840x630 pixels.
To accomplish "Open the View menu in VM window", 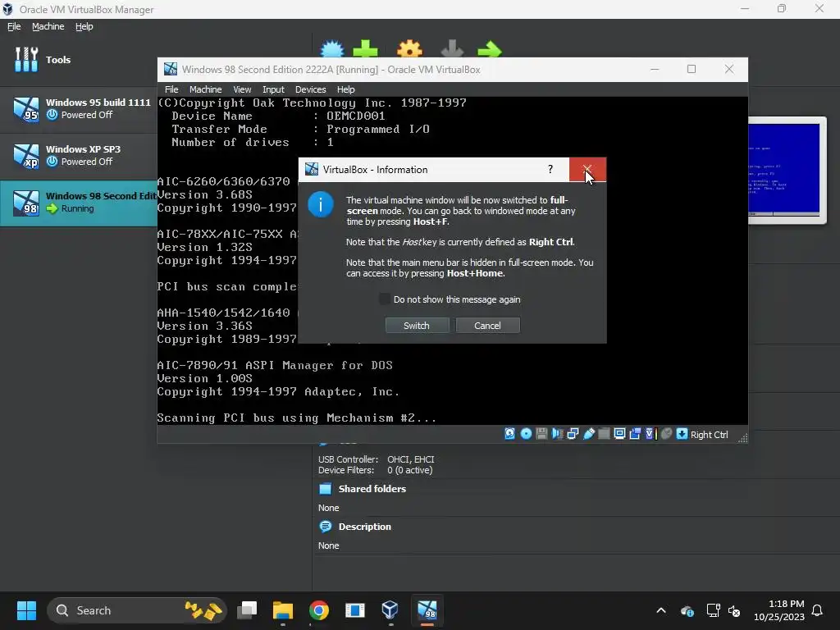I will pyautogui.click(x=242, y=89).
